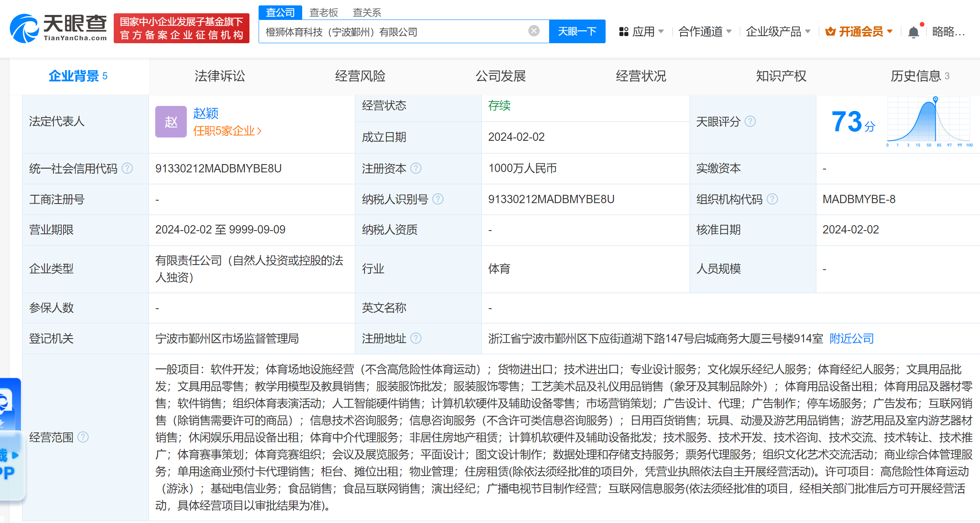This screenshot has width=980, height=523.
Task: Select 1000万人民币 registered capital value
Action: (x=523, y=168)
